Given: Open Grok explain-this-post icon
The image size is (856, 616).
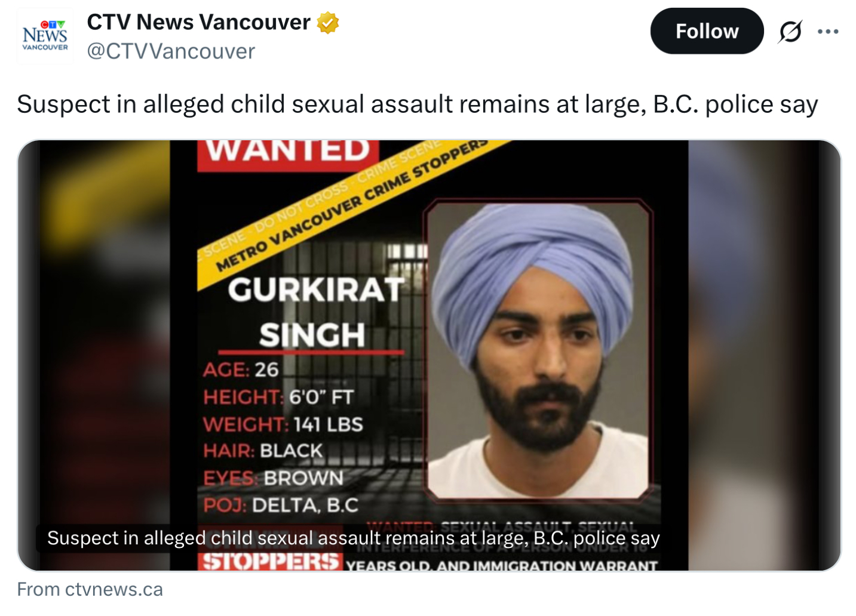Looking at the screenshot, I should pos(790,32).
